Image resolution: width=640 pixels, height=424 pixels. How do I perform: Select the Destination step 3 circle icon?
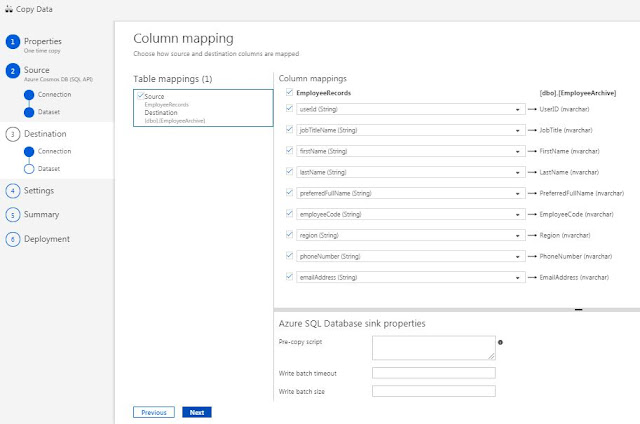13,134
